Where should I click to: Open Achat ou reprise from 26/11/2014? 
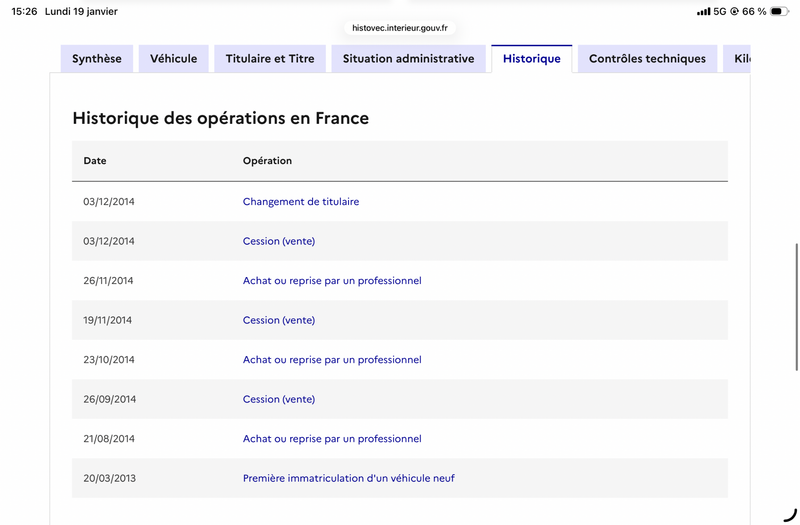tap(332, 281)
